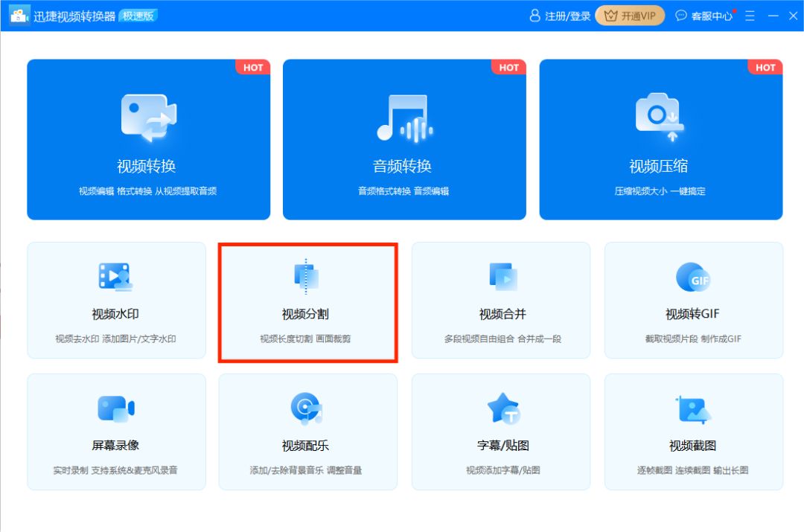Click the HOT badge on 视频压缩 card
The height and width of the screenshot is (532, 804).
766,67
